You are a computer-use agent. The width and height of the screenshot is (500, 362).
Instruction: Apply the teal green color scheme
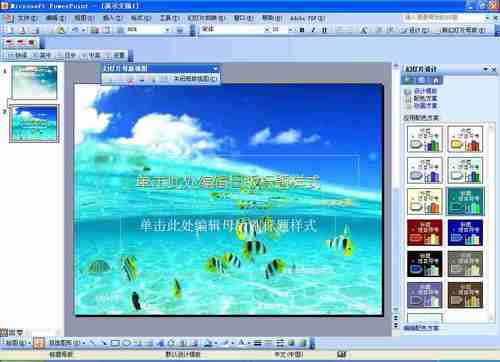465,201
